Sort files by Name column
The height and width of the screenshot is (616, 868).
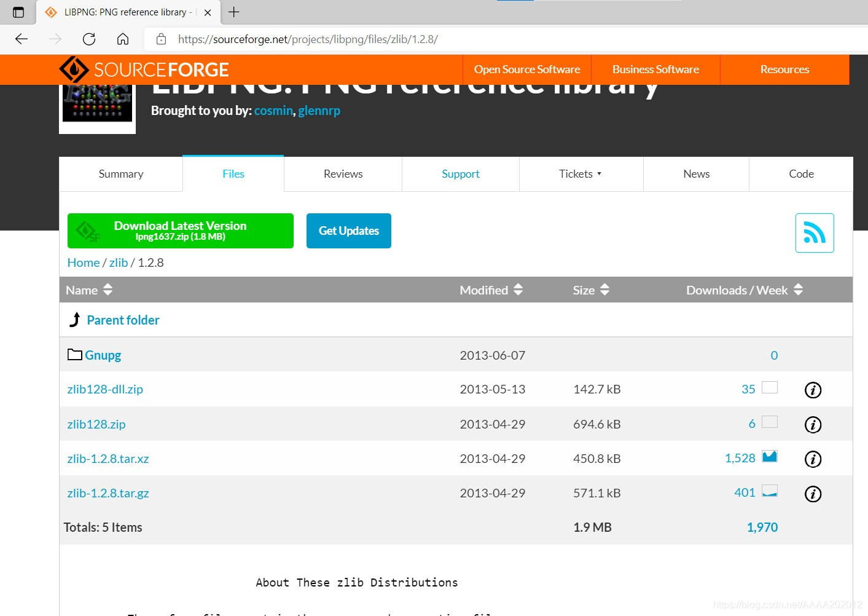click(x=89, y=290)
